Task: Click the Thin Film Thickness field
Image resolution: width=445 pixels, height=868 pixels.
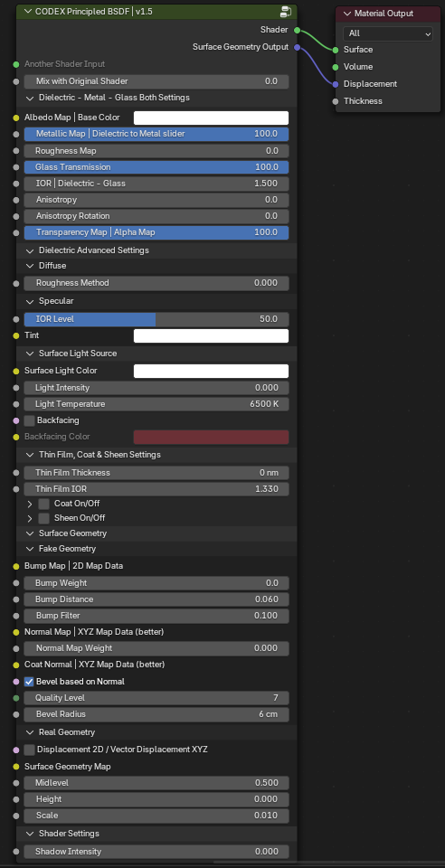Action: (156, 473)
